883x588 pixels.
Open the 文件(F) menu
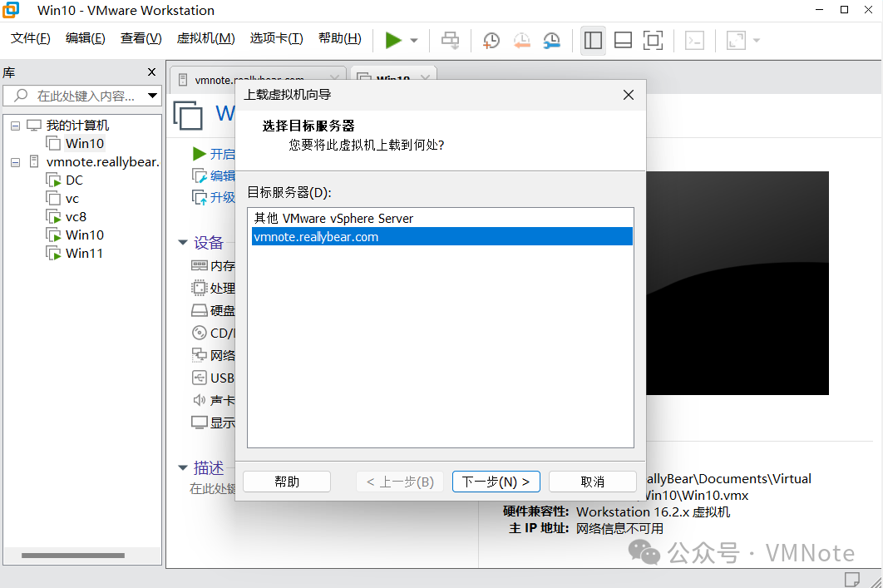point(31,38)
